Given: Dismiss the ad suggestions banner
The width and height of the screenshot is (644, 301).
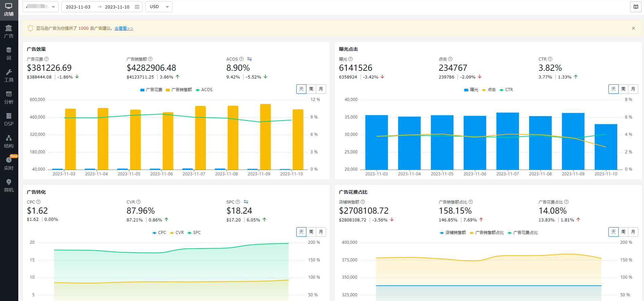Looking at the screenshot, I should (633, 28).
